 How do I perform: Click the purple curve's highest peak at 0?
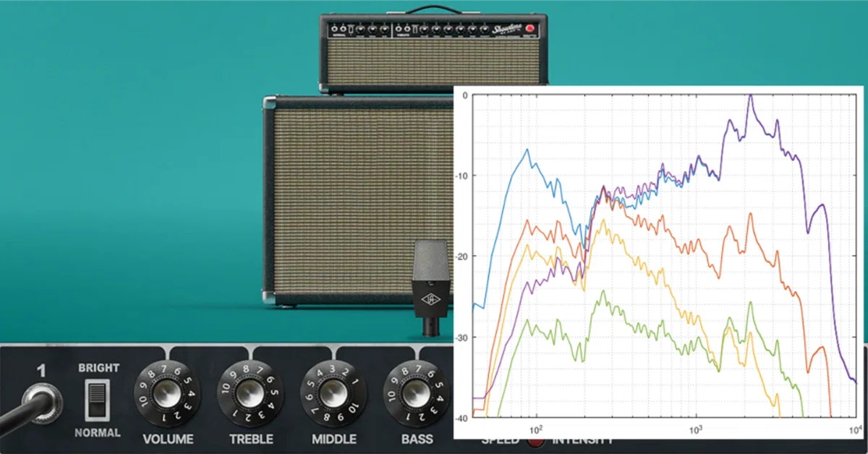pyautogui.click(x=750, y=95)
